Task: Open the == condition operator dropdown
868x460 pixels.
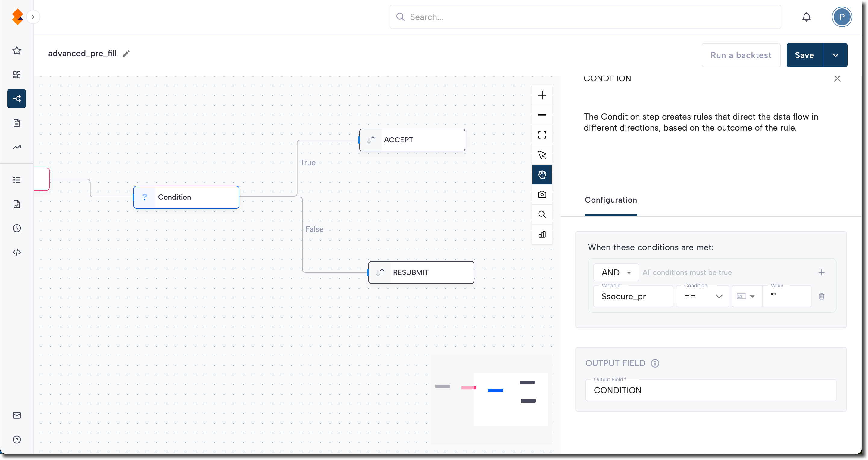Action: 703,296
